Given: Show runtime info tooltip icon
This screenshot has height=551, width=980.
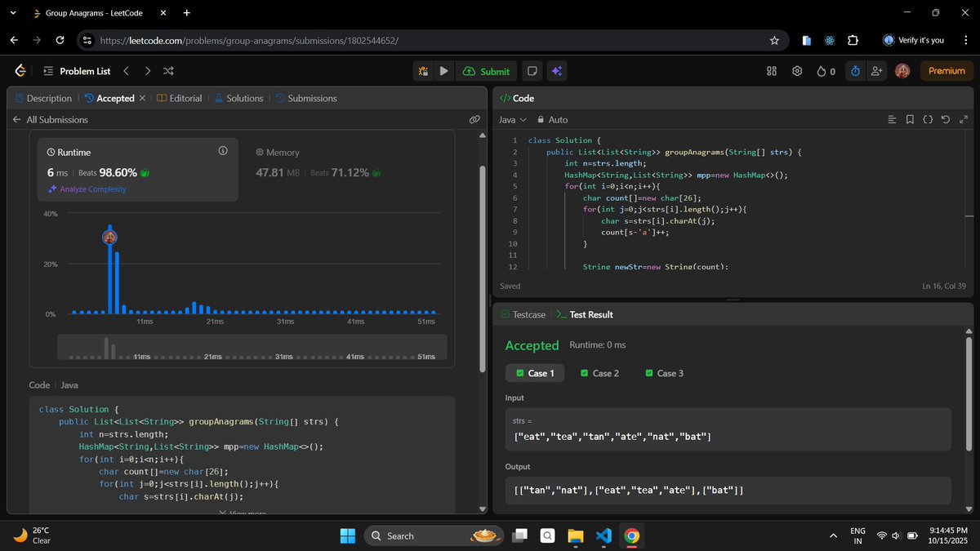Looking at the screenshot, I should click(223, 152).
